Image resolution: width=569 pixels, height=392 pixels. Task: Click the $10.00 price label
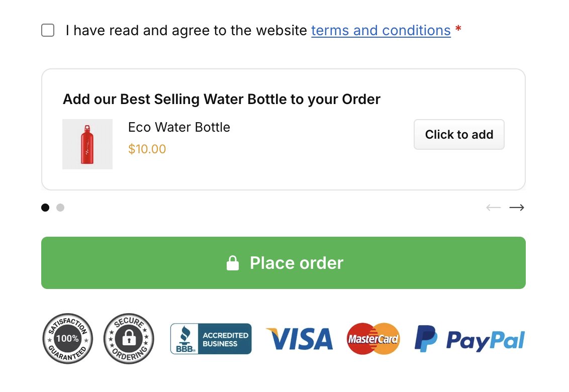click(x=147, y=149)
